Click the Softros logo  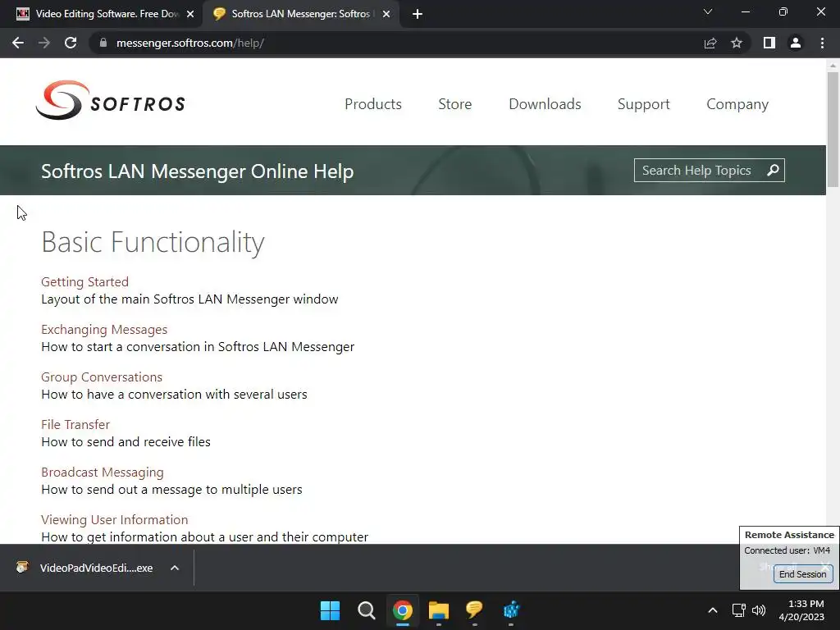coord(111,100)
